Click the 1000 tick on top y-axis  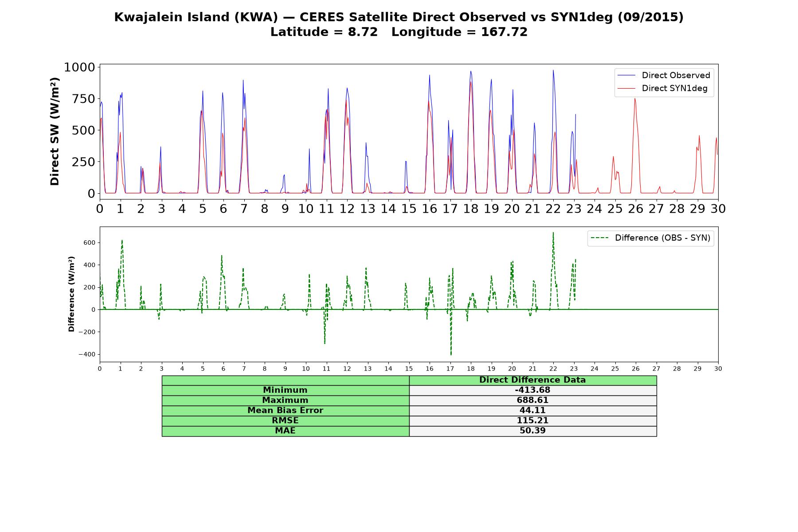tap(79, 67)
